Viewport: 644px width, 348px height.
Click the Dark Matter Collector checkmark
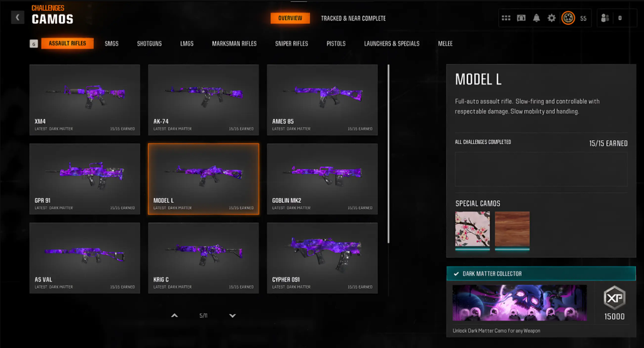coord(456,274)
